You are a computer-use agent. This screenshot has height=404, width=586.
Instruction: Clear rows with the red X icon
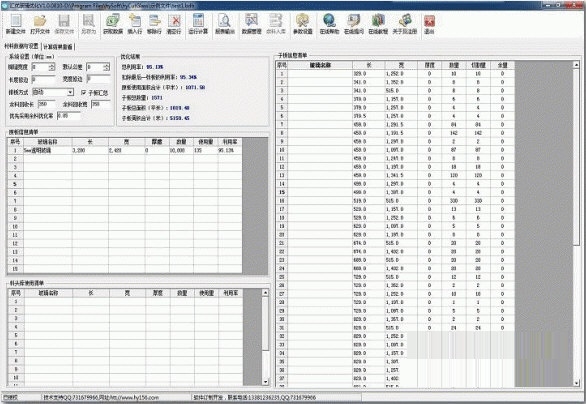[x=174, y=24]
